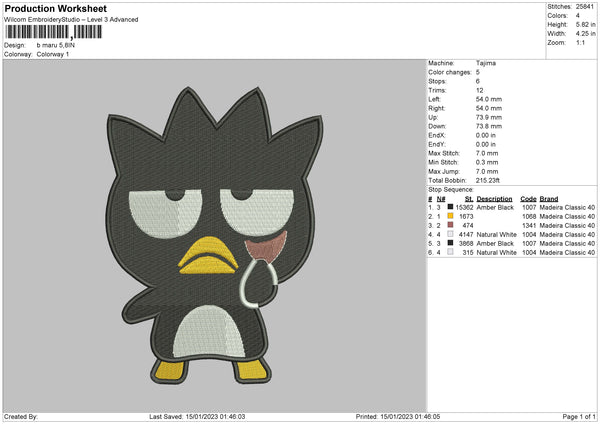
Task: Click the Zoom value '1:1'
Action: pos(580,42)
